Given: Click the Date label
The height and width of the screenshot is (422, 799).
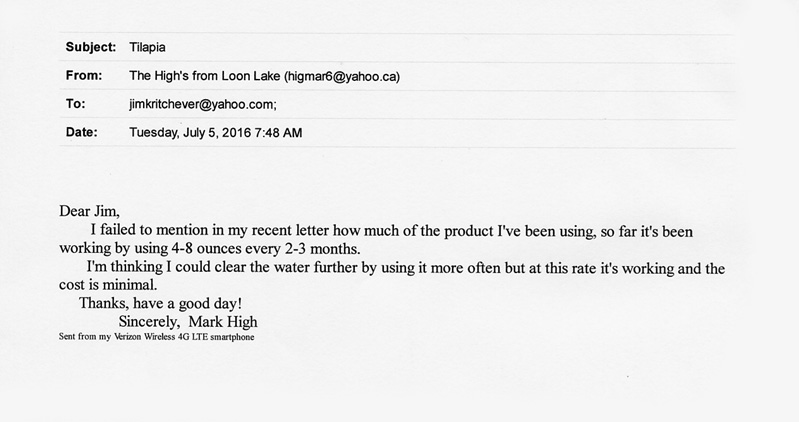Looking at the screenshot, I should click(81, 133).
